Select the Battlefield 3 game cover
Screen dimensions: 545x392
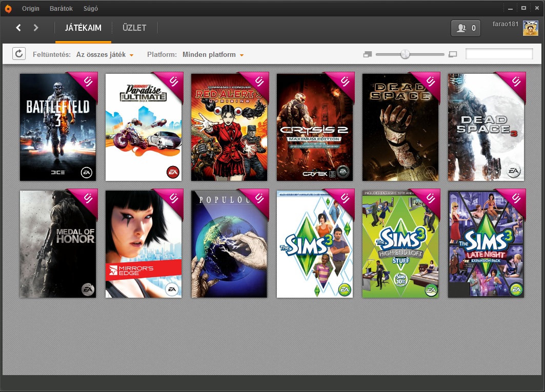[x=58, y=127]
